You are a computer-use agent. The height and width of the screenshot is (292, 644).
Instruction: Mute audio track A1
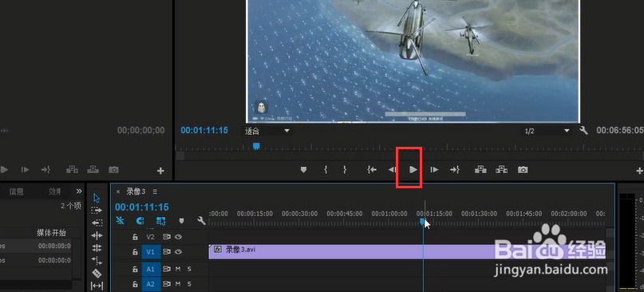point(178,270)
